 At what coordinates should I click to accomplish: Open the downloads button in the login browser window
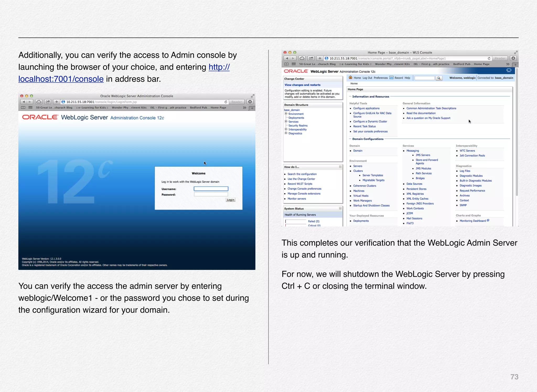point(250,102)
